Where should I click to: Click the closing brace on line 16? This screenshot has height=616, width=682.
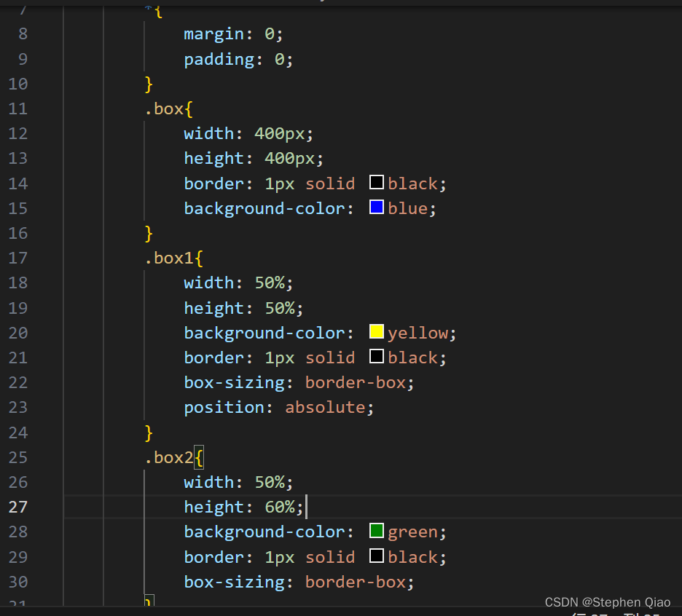[149, 234]
